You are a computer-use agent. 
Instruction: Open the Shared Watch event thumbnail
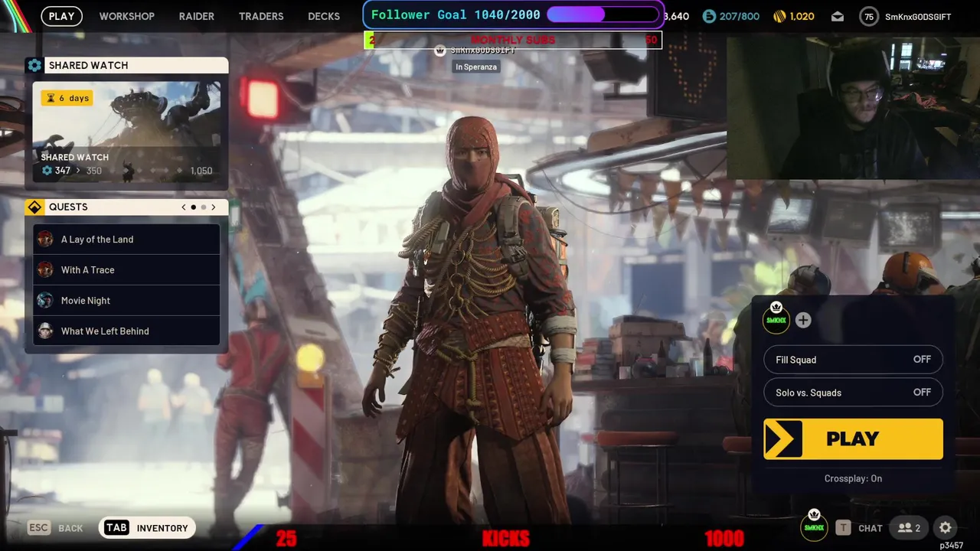(126, 132)
